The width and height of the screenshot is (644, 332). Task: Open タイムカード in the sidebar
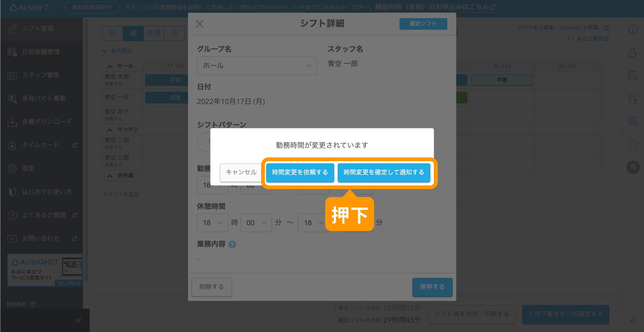tap(41, 145)
